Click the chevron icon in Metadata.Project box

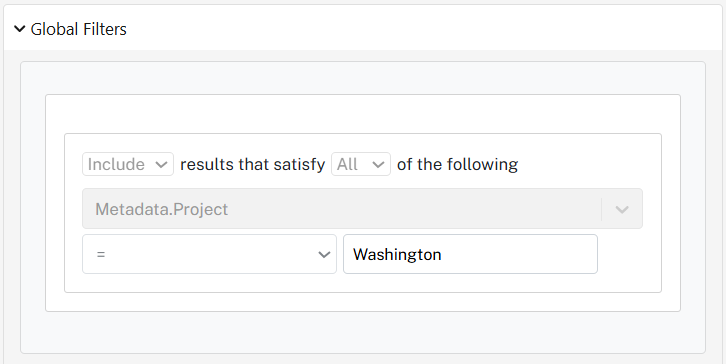622,209
